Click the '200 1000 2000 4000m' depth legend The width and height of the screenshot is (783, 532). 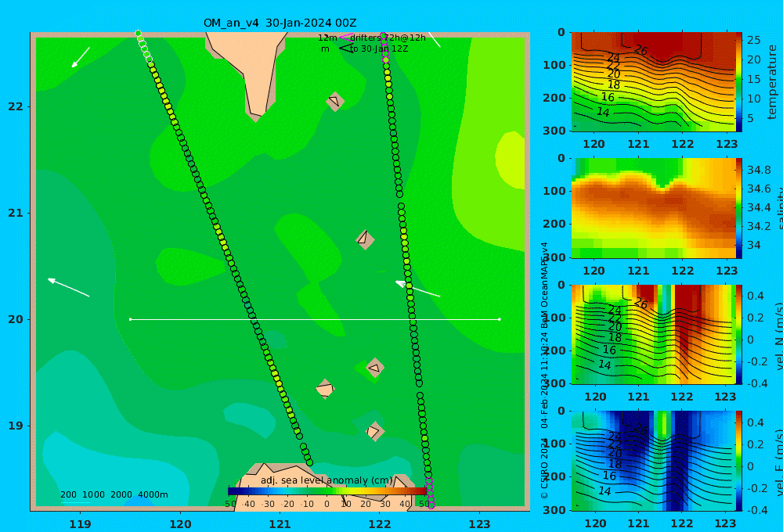click(x=114, y=494)
